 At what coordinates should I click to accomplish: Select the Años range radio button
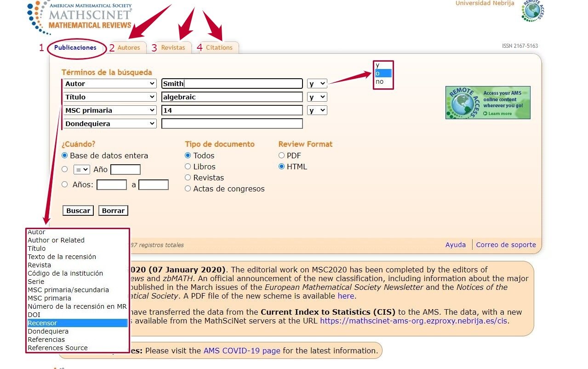(x=65, y=184)
